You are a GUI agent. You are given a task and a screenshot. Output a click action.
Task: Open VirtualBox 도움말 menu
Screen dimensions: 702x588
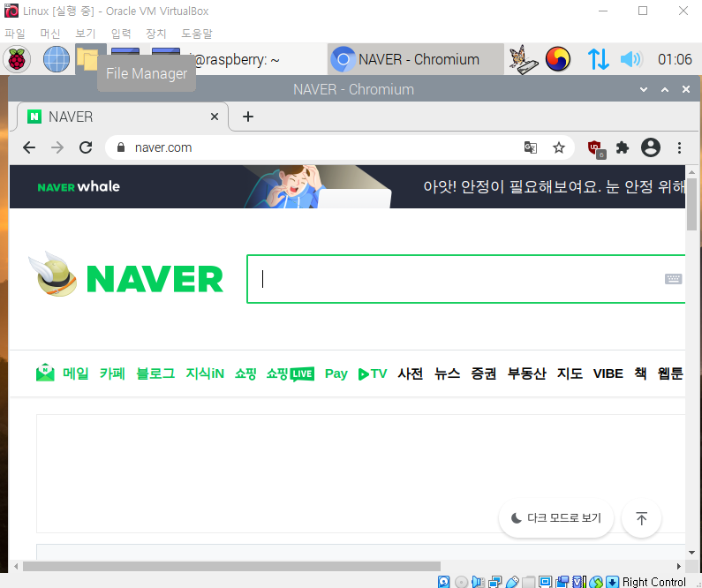click(197, 34)
